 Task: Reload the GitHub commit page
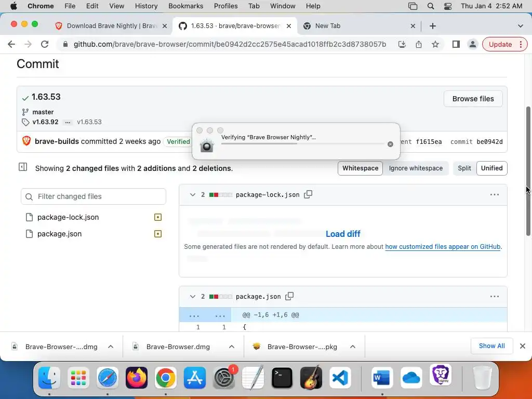coord(45,44)
